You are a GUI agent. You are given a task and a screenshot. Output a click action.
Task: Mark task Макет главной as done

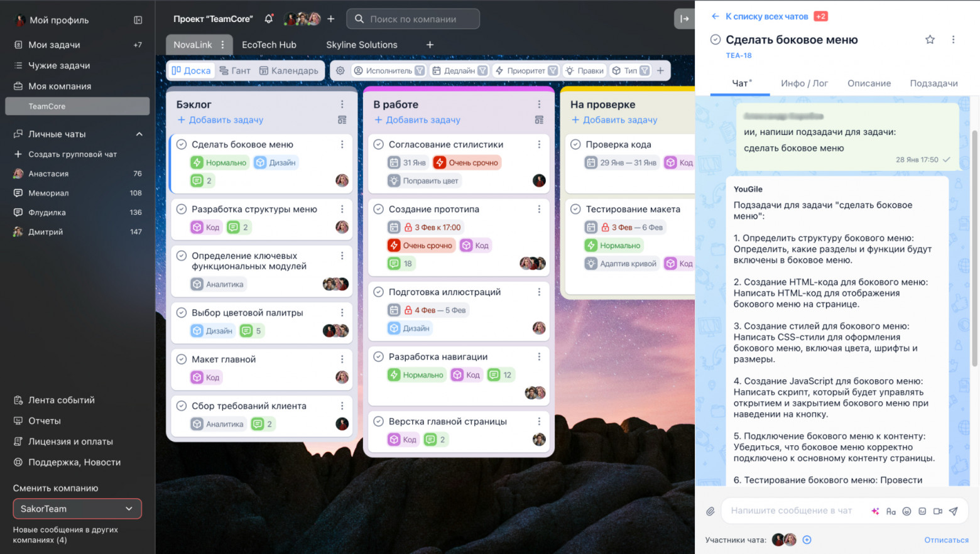182,359
